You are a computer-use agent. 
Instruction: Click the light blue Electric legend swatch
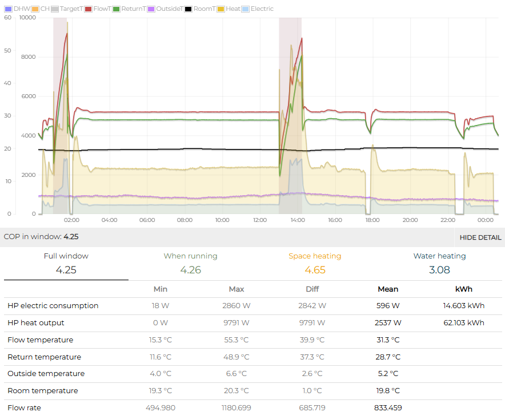246,9
